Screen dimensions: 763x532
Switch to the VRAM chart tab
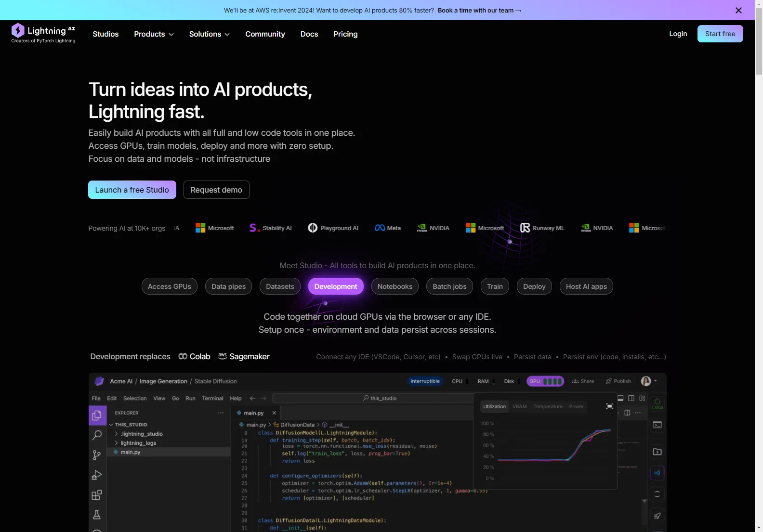(519, 406)
